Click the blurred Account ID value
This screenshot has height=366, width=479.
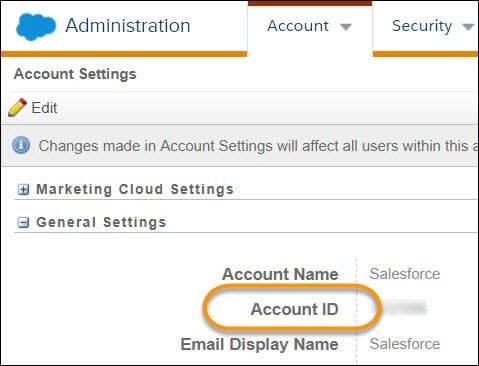404,308
